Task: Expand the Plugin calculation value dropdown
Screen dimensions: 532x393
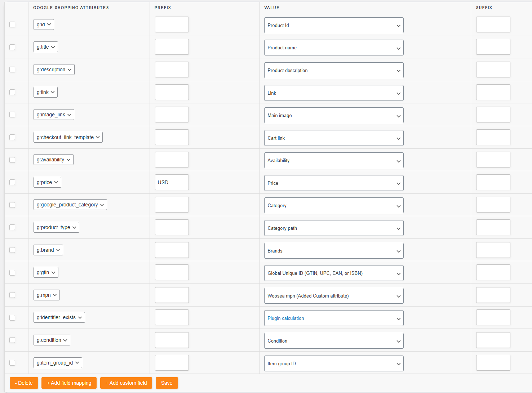Action: pyautogui.click(x=333, y=318)
